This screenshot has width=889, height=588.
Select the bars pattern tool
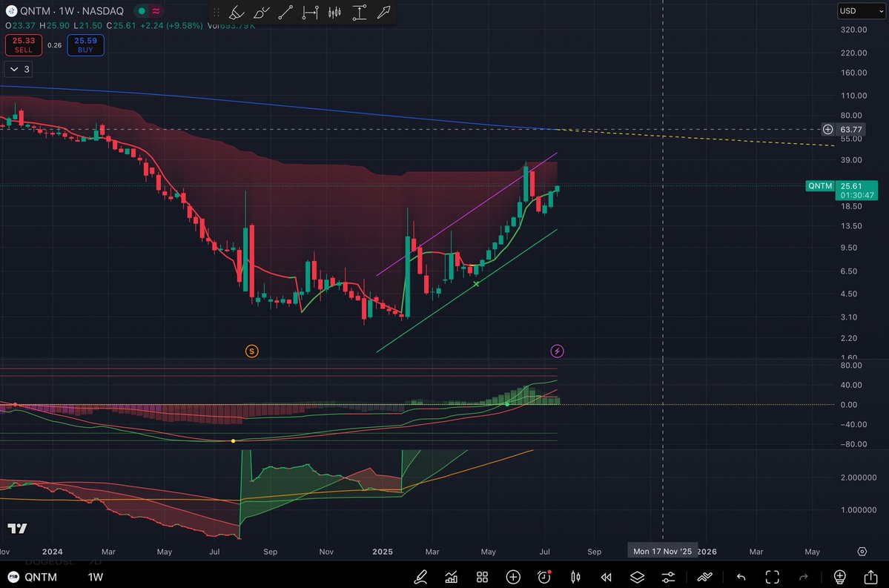tap(334, 12)
